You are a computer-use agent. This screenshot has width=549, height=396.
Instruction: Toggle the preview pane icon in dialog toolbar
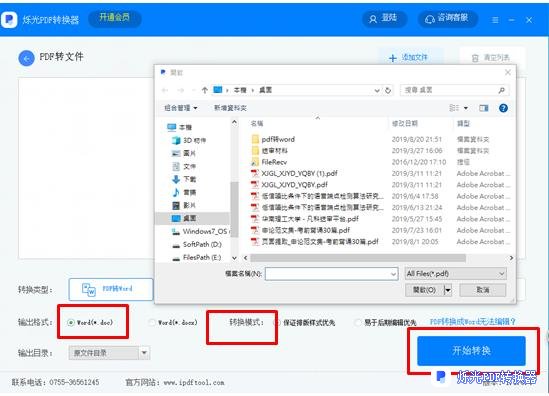tap(484, 108)
